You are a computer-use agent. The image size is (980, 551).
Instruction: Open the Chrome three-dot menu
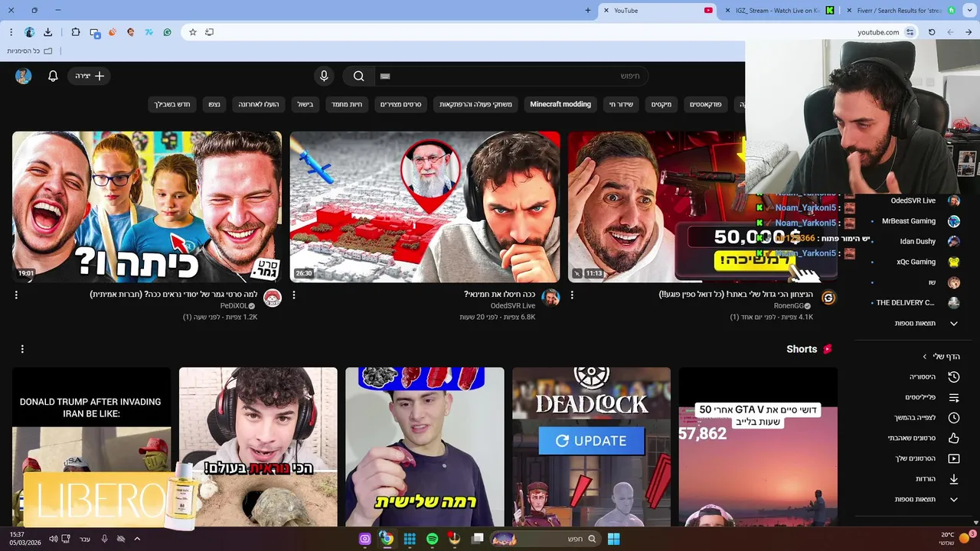(11, 32)
